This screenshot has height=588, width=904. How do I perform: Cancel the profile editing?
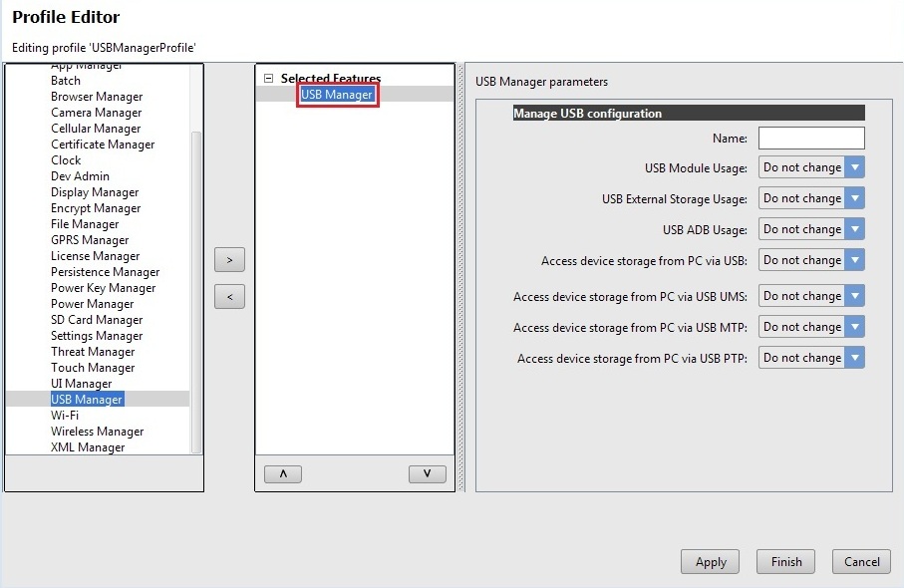coord(861,562)
